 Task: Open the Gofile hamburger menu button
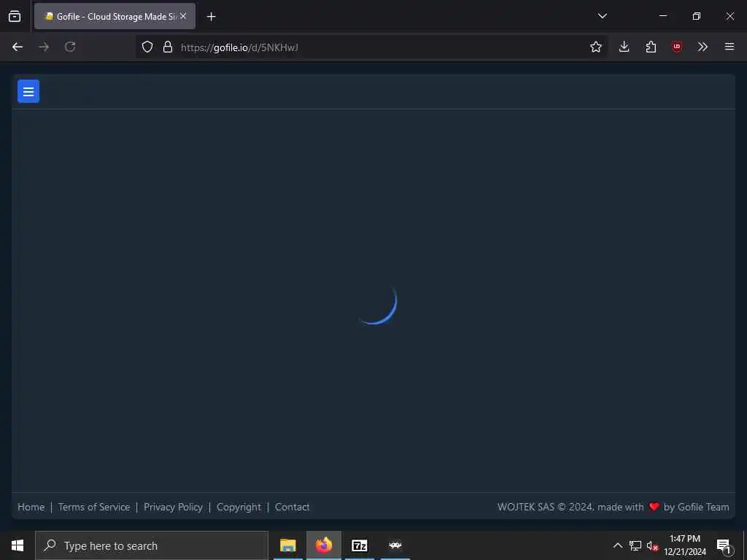click(28, 91)
